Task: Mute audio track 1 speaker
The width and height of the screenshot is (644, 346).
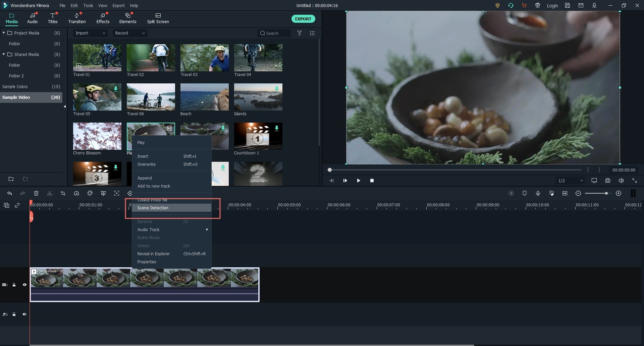Action: (24, 314)
